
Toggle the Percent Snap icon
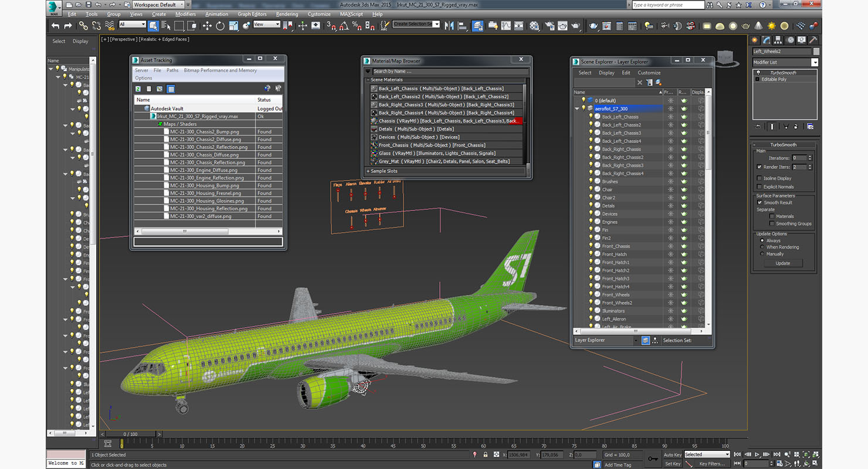357,26
